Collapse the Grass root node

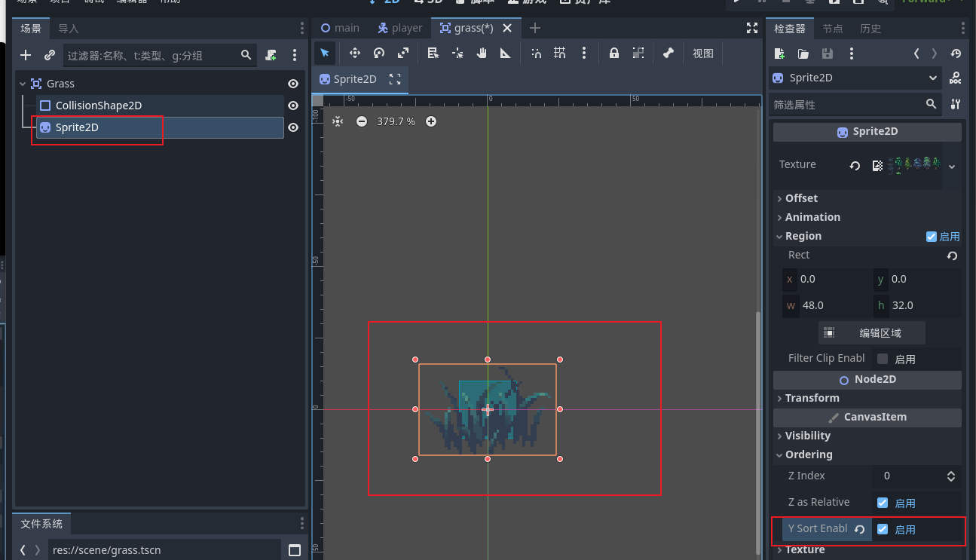click(23, 84)
